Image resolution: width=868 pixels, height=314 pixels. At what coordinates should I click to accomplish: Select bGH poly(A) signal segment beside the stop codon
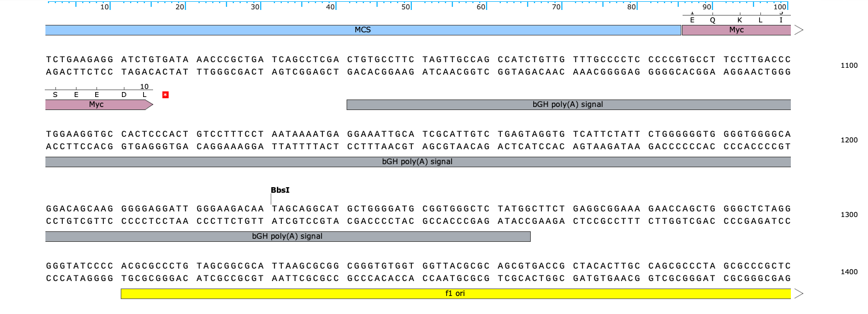pyautogui.click(x=567, y=104)
